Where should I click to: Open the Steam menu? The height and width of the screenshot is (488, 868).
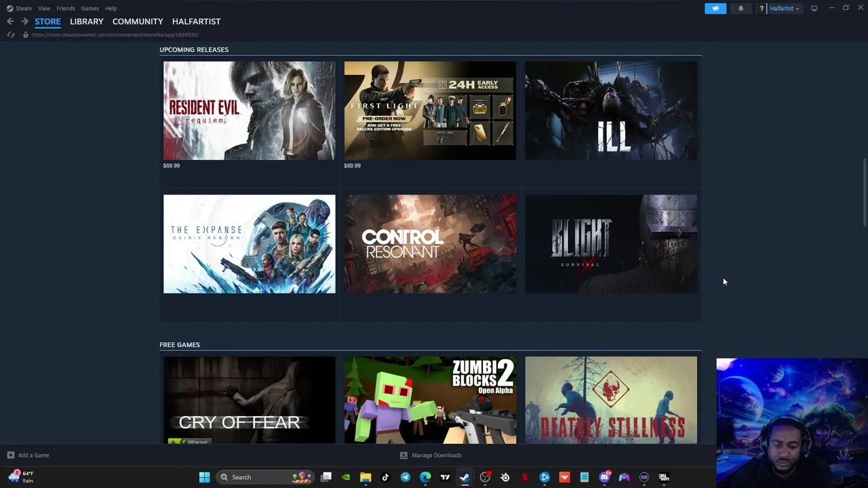24,8
